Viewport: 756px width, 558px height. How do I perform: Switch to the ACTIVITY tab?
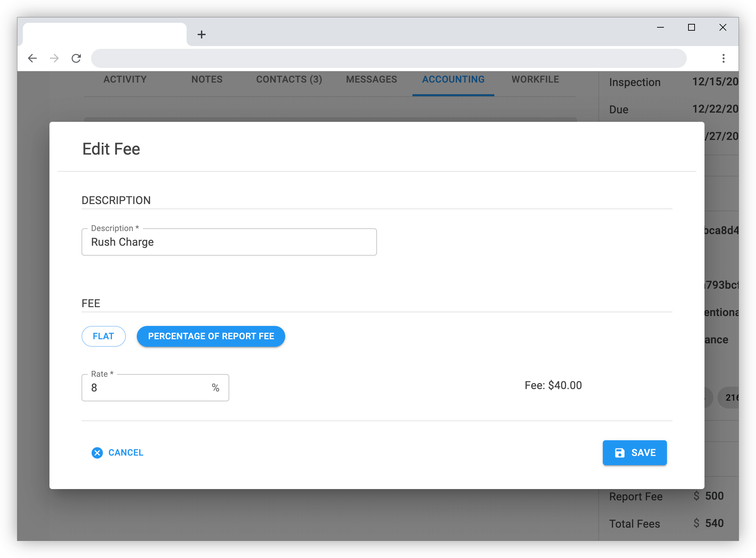125,79
